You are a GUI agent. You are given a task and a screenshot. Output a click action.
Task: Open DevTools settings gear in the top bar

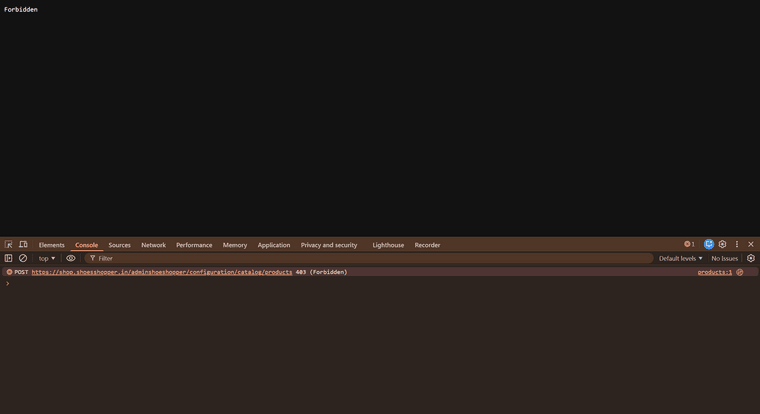pyautogui.click(x=723, y=244)
